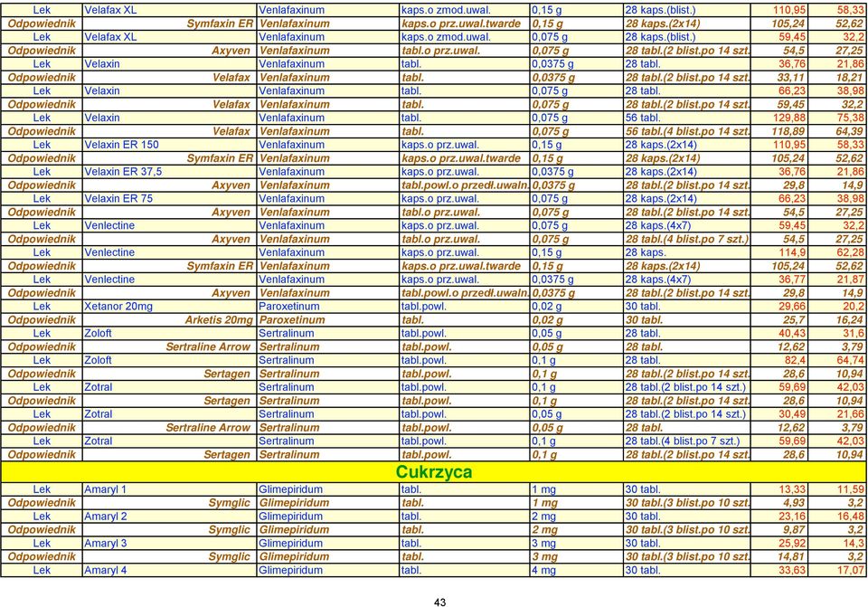The height and width of the screenshot is (607, 868).
Task: Click page number '43' at the bottom
Action: (x=440, y=602)
